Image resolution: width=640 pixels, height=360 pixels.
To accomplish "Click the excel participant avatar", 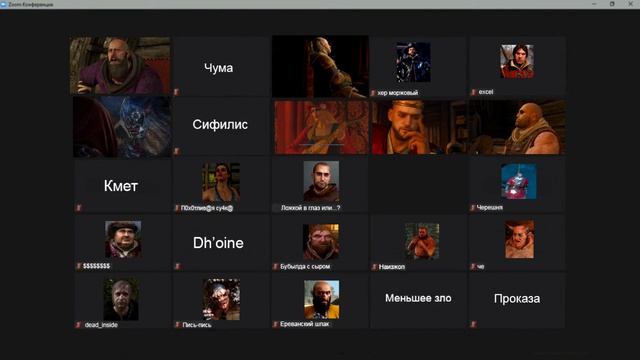I will [x=517, y=61].
